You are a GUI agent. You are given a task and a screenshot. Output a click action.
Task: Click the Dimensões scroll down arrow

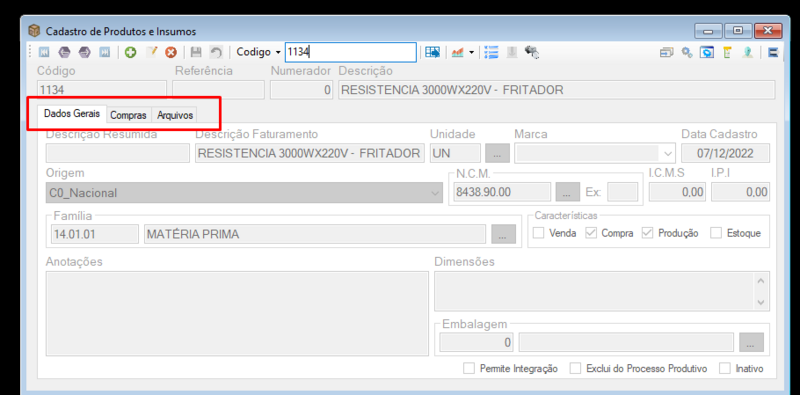pyautogui.click(x=761, y=303)
